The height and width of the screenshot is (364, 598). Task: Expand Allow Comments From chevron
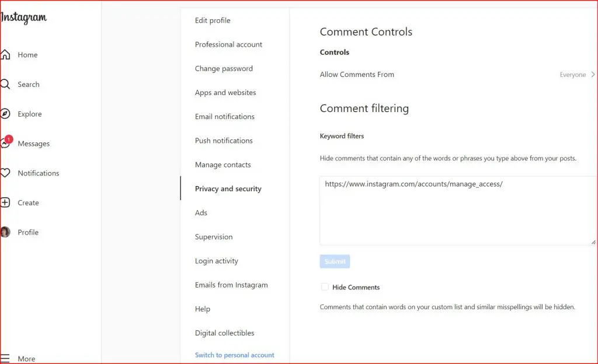(593, 75)
